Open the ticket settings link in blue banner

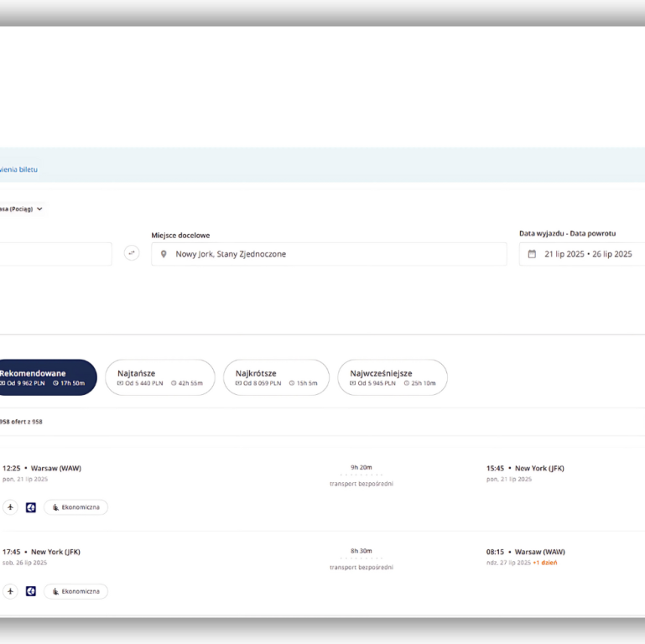pyautogui.click(x=18, y=169)
